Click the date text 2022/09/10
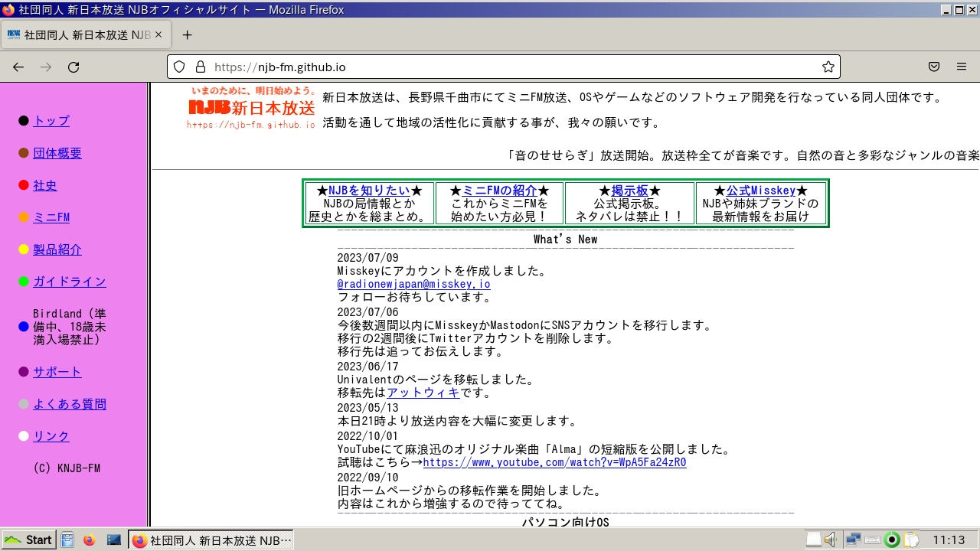This screenshot has height=551, width=980. (x=368, y=477)
